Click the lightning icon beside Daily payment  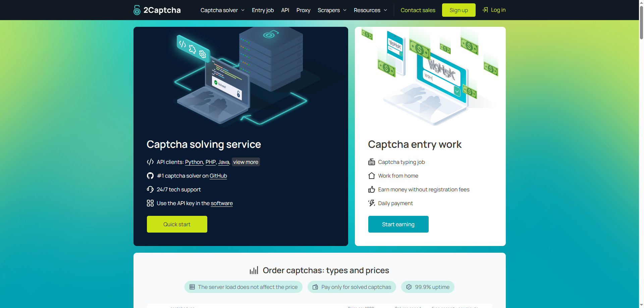pos(372,203)
